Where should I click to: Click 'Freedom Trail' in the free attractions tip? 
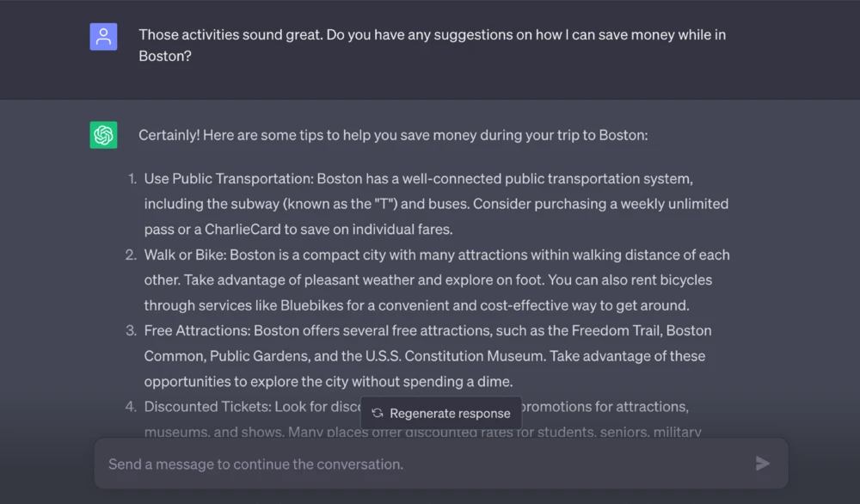pos(617,330)
